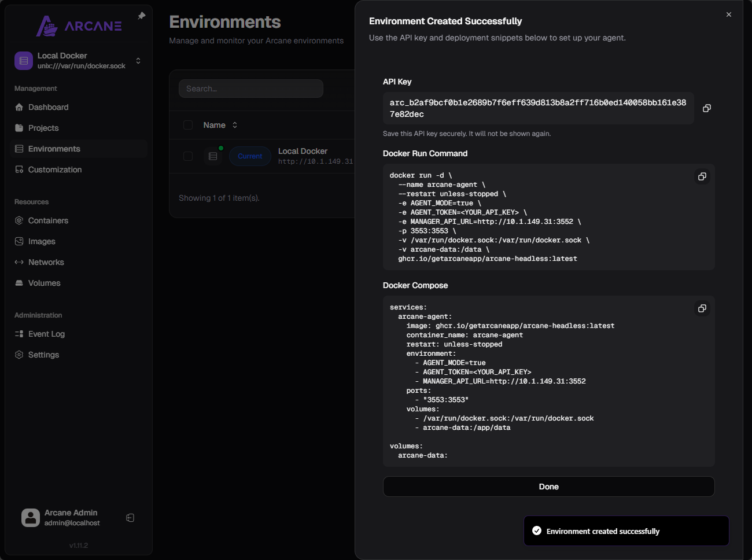Viewport: 752px width, 560px height.
Task: Click the sidebar pin icon
Action: (142, 16)
